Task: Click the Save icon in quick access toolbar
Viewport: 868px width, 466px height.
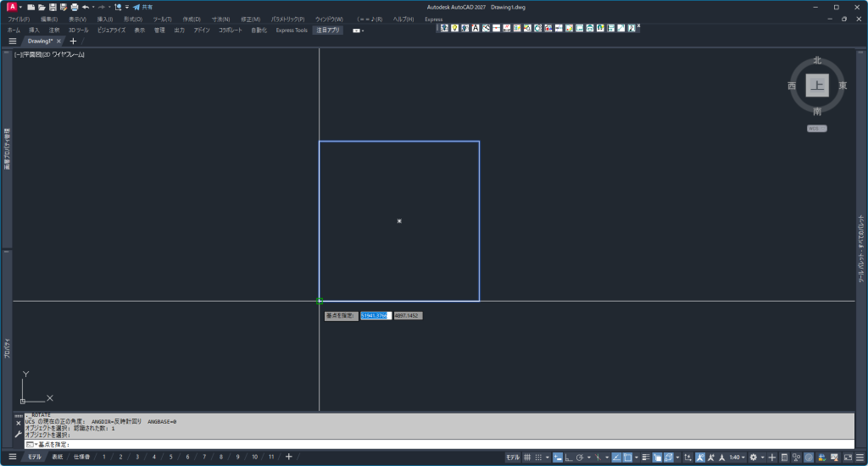Action: (x=53, y=7)
